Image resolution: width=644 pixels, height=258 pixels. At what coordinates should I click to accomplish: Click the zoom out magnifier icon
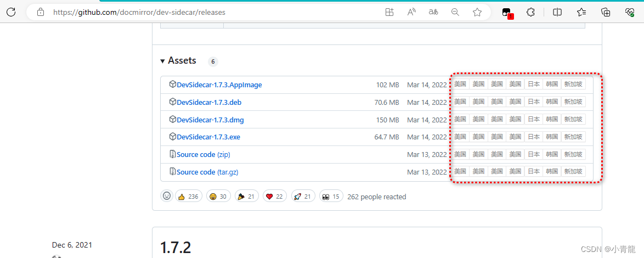tap(455, 12)
